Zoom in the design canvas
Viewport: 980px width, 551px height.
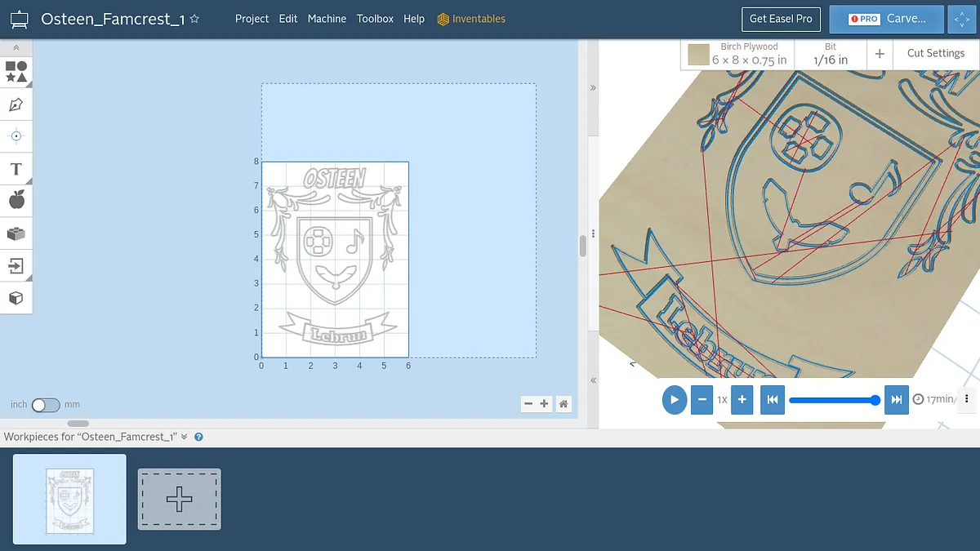(x=545, y=403)
